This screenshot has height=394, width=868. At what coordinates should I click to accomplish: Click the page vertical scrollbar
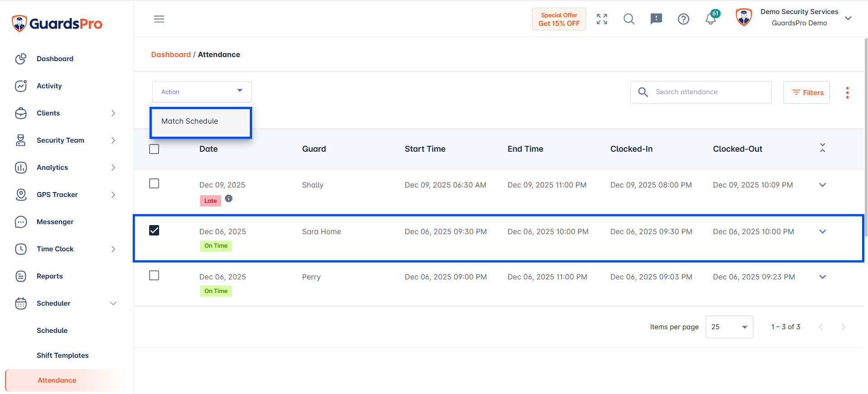click(x=866, y=137)
